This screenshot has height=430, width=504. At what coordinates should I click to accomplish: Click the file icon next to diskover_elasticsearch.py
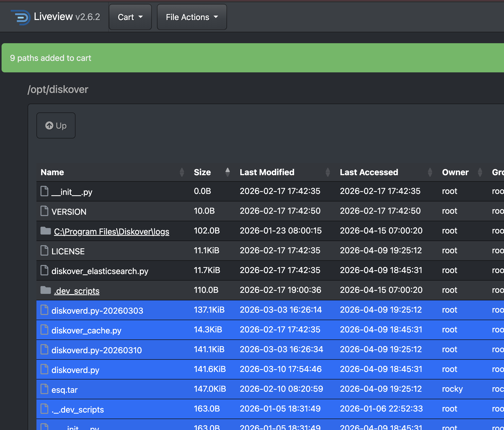coord(45,270)
